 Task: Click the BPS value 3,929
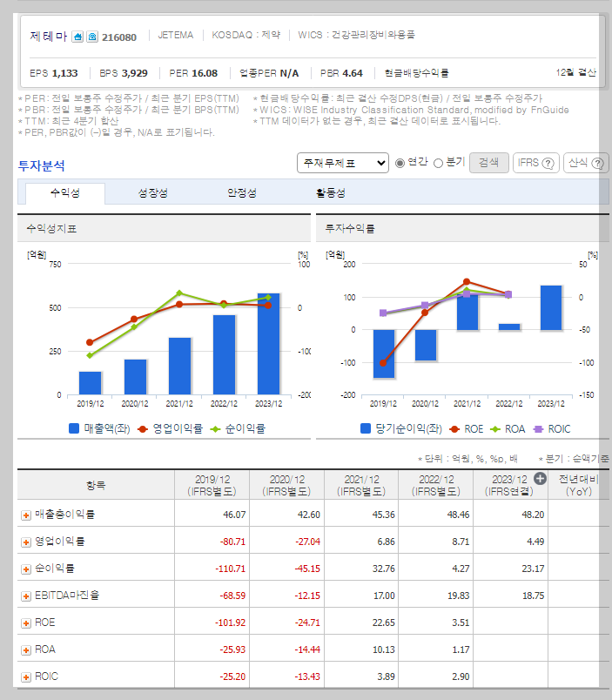coord(134,73)
